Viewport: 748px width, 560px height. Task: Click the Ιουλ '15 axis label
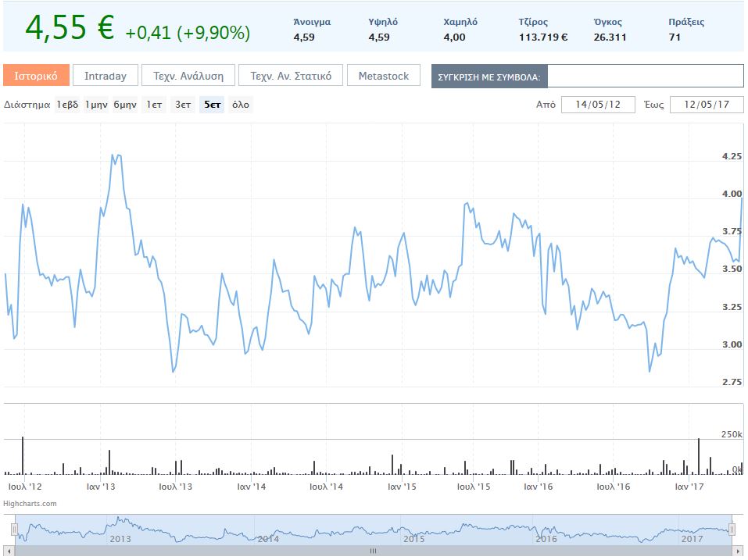tap(473, 487)
